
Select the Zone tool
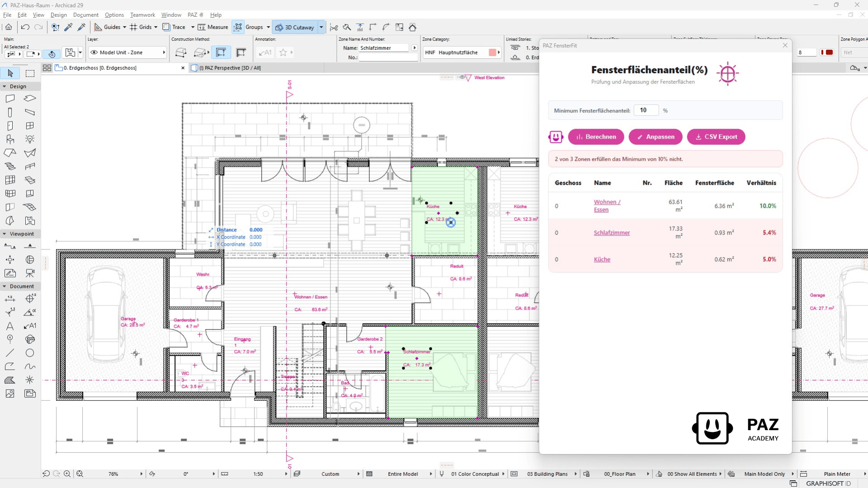tap(30, 221)
